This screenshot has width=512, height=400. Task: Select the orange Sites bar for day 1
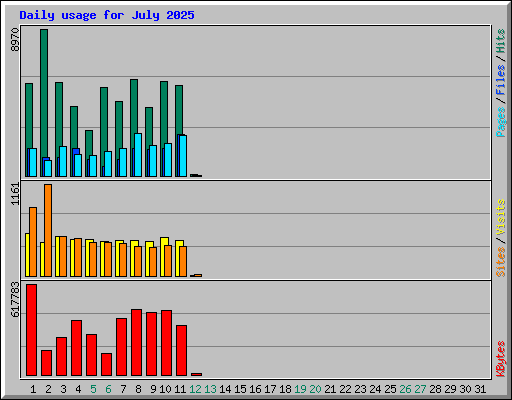tap(33, 242)
